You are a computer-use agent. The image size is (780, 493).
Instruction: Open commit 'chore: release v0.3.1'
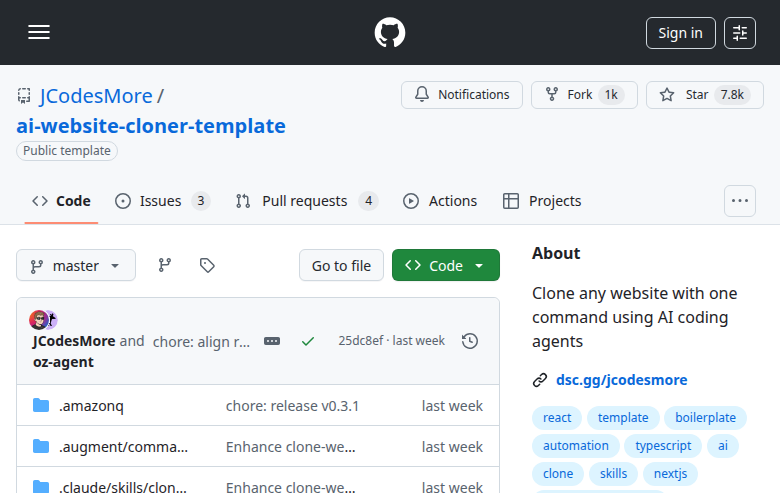(x=292, y=406)
